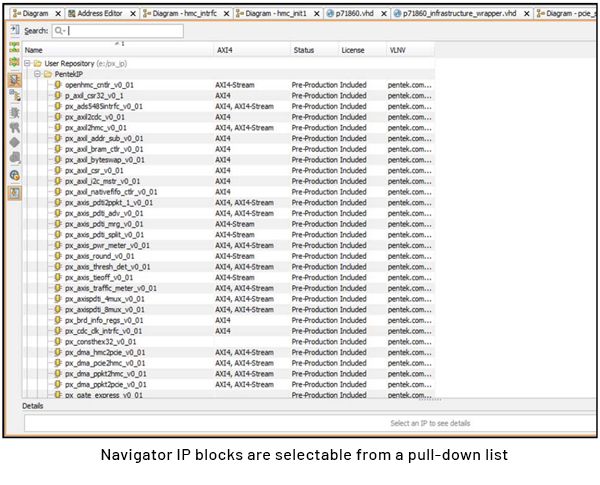Click the greyed diamond sidebar icon
Image resolution: width=600 pixels, height=485 pixels.
click(x=15, y=142)
